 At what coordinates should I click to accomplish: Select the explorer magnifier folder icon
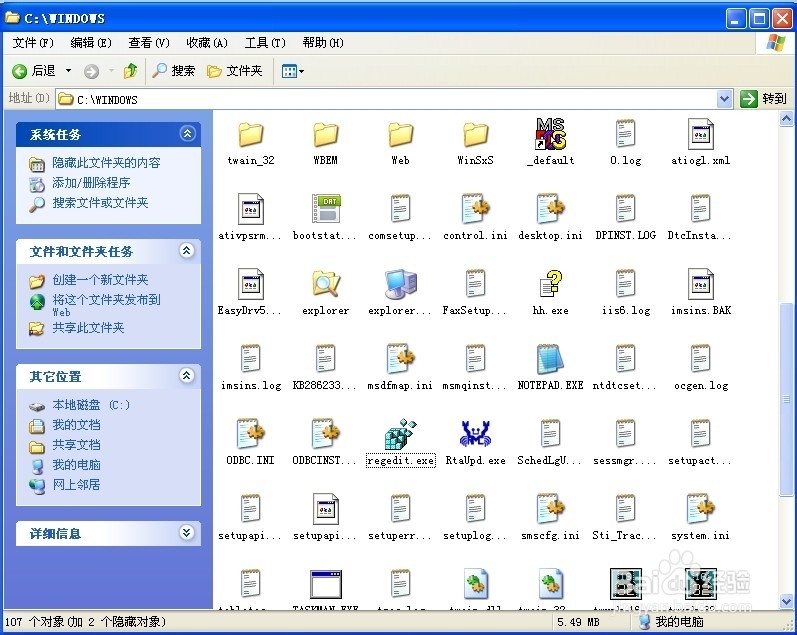click(326, 284)
